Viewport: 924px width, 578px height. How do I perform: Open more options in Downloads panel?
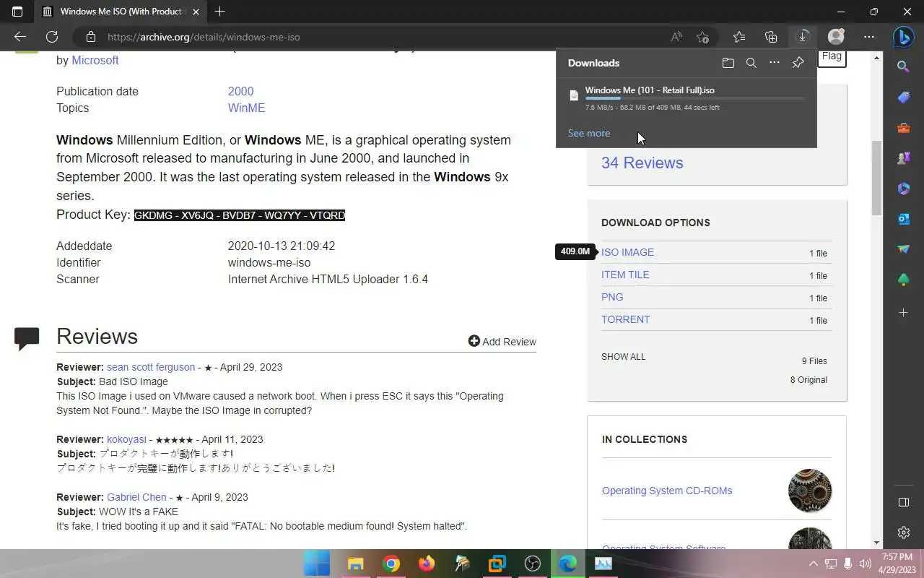tap(775, 63)
